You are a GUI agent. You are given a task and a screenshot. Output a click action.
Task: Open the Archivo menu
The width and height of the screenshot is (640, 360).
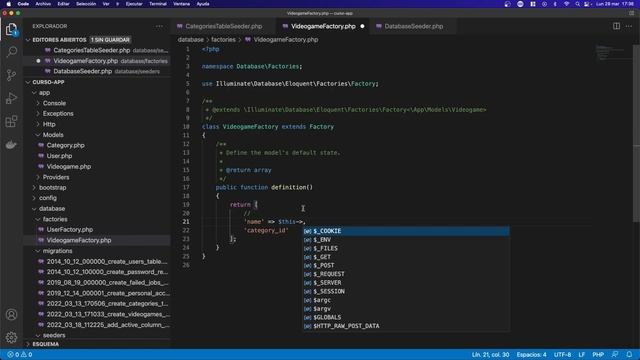tap(43, 4)
